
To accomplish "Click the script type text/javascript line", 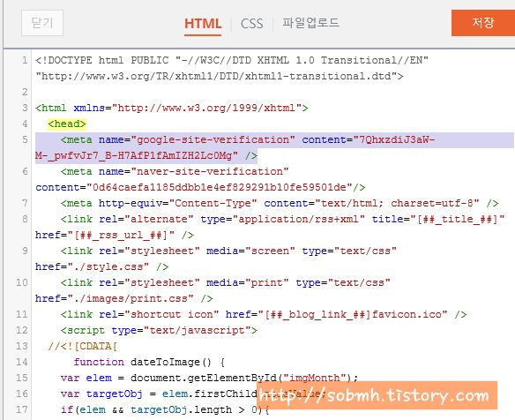I will click(159, 330).
